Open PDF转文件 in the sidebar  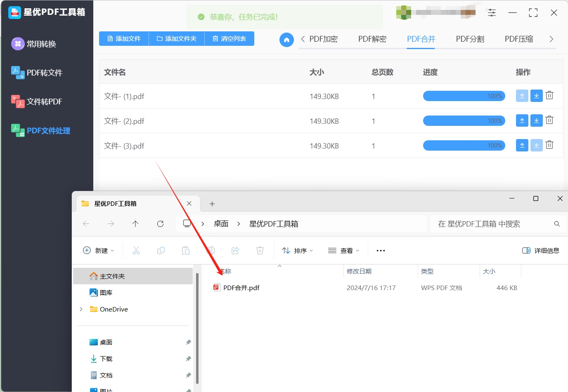click(x=37, y=73)
